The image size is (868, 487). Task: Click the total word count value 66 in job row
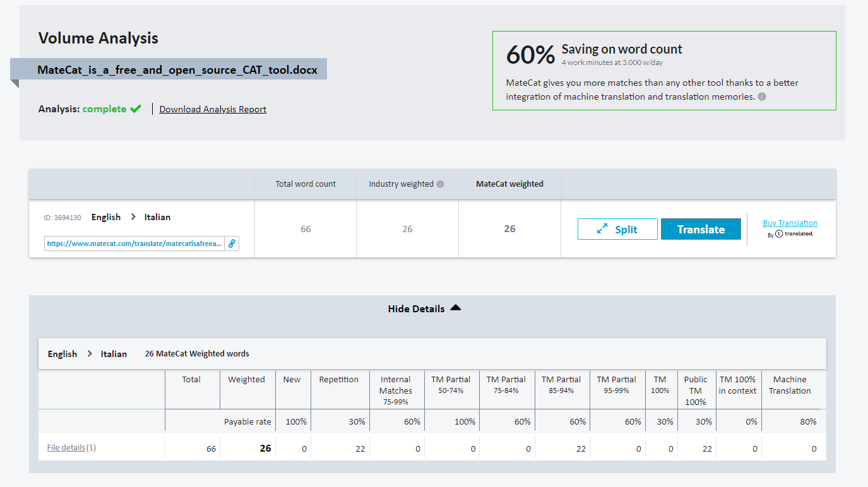coord(306,229)
